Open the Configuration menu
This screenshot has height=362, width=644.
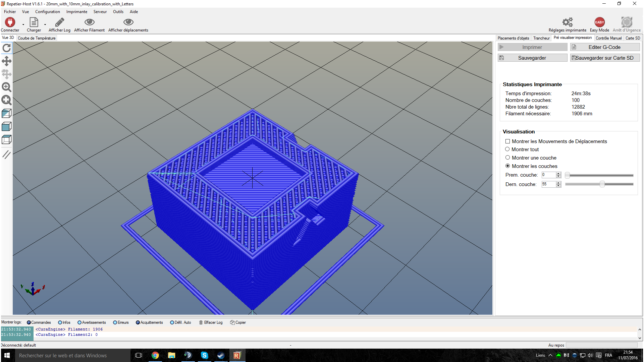coord(47,12)
